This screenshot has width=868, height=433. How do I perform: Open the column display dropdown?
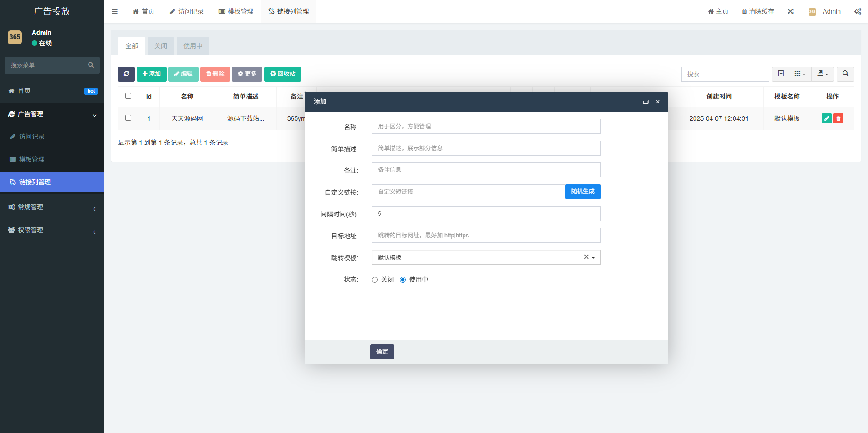800,74
